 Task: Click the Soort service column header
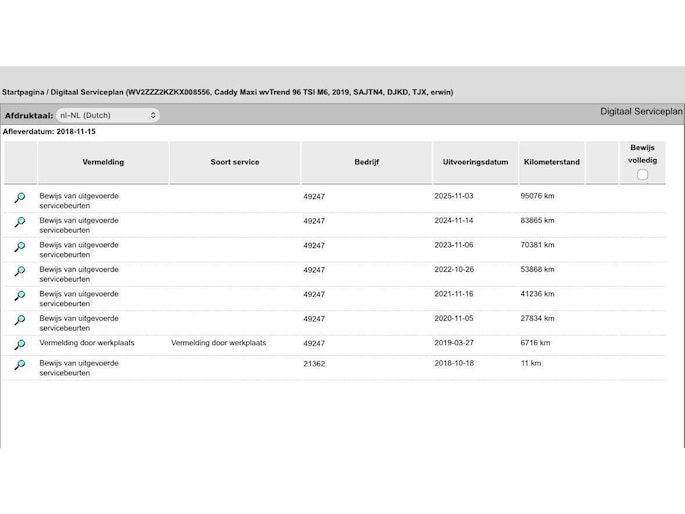pyautogui.click(x=234, y=162)
